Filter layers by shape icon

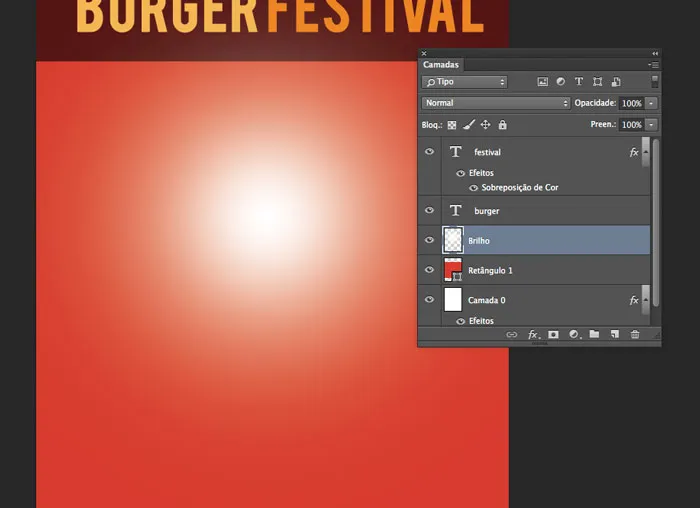597,82
